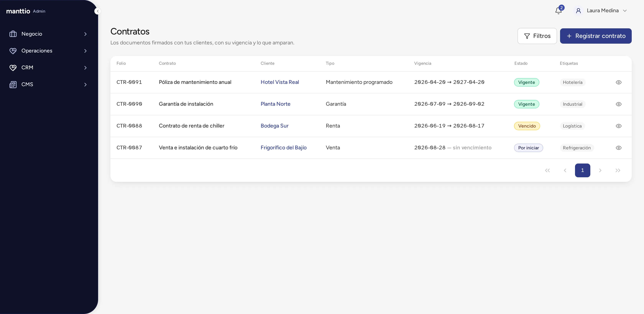
Task: Open the Bodega Sur client link
Action: [x=274, y=126]
